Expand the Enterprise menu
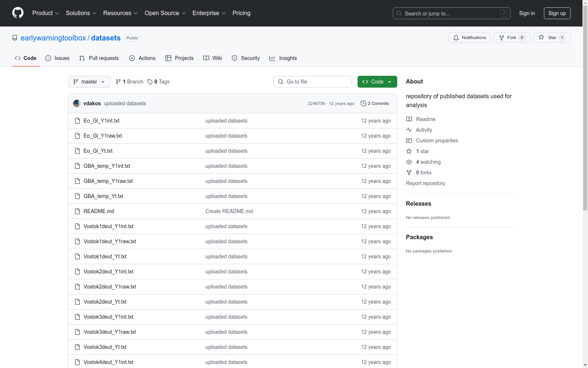 click(x=209, y=13)
